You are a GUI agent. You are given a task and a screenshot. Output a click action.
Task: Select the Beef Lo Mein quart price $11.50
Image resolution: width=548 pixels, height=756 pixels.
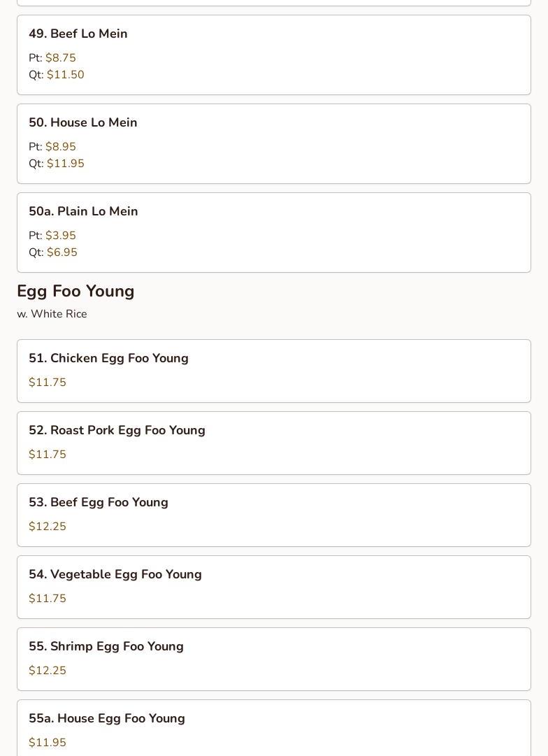pyautogui.click(x=66, y=75)
